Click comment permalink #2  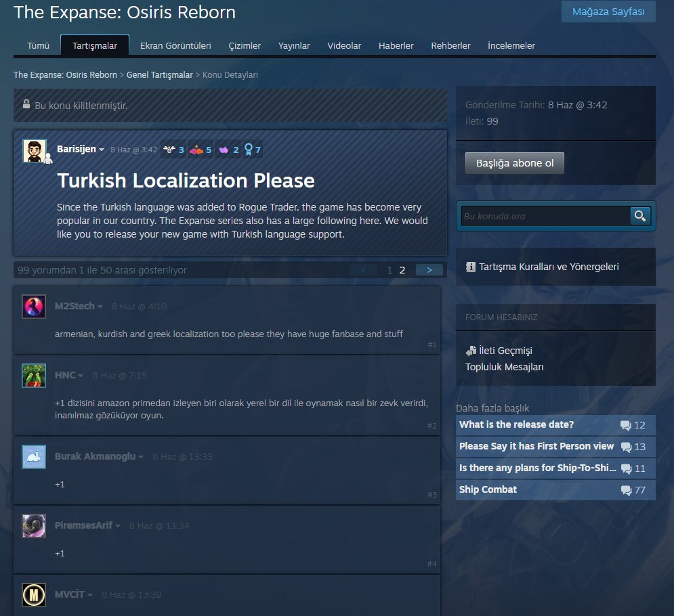(432, 426)
